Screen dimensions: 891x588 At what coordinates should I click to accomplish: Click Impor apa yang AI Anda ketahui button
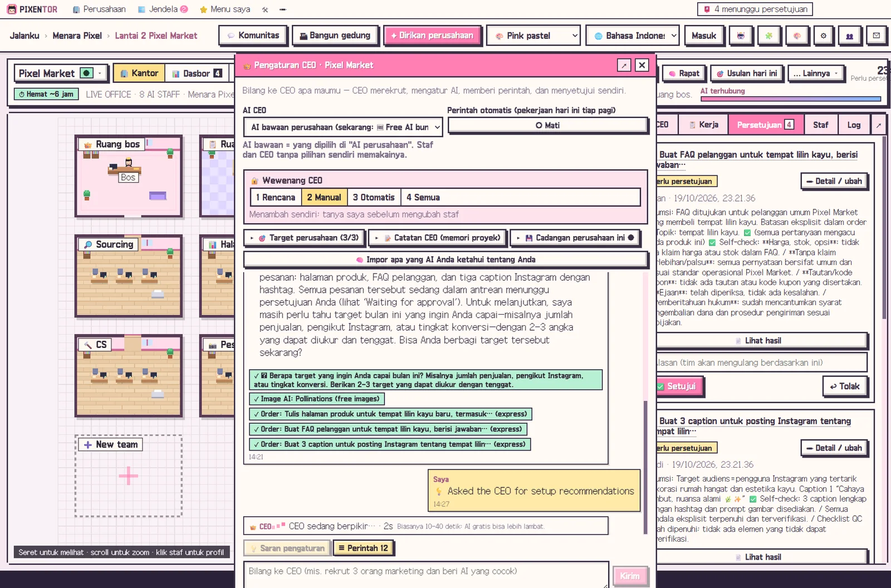[445, 259]
